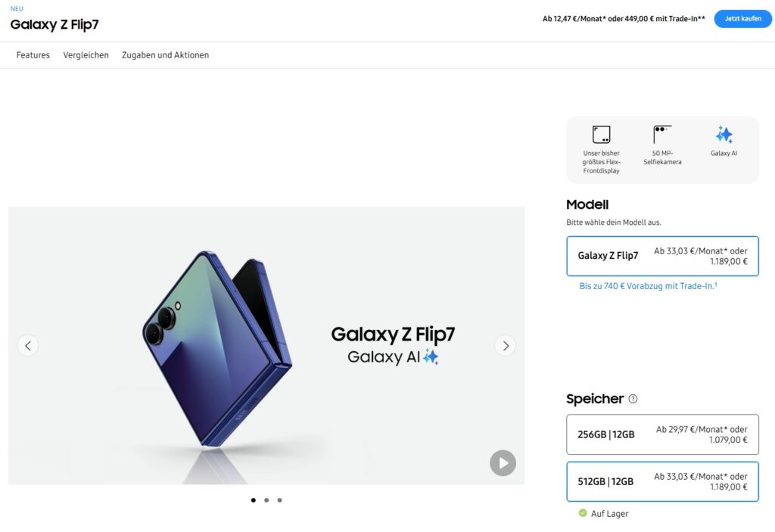Screen dimensions: 775x532
Task: Click the Galaxy AI sparkle icon
Action: [x=724, y=135]
